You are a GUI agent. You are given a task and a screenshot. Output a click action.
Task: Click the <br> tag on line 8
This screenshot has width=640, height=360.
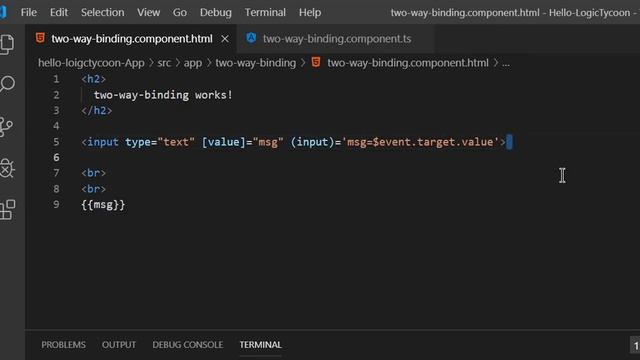(x=93, y=189)
